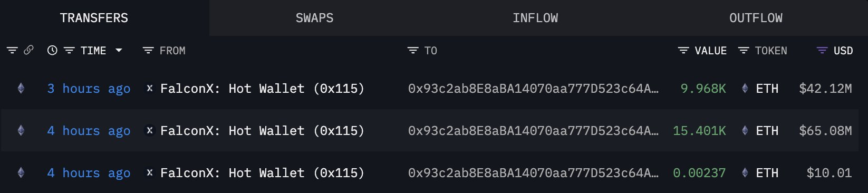Switch to the INFLOW tab

click(535, 18)
